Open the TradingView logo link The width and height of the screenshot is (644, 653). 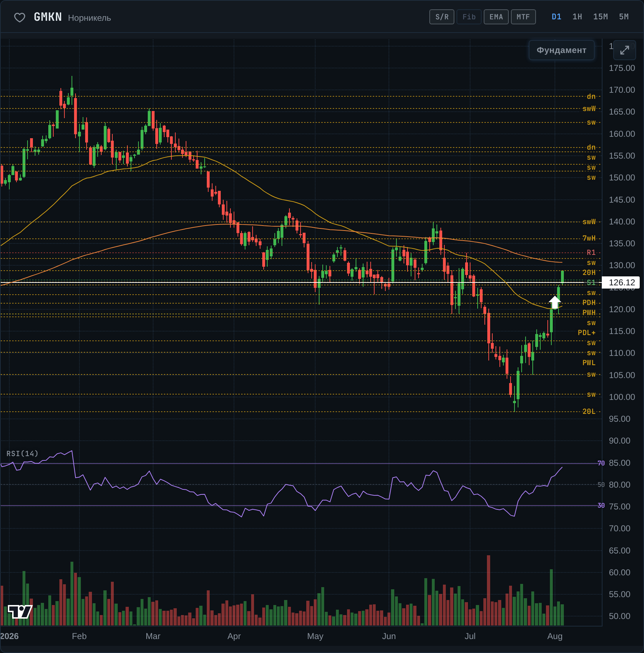coord(20,611)
